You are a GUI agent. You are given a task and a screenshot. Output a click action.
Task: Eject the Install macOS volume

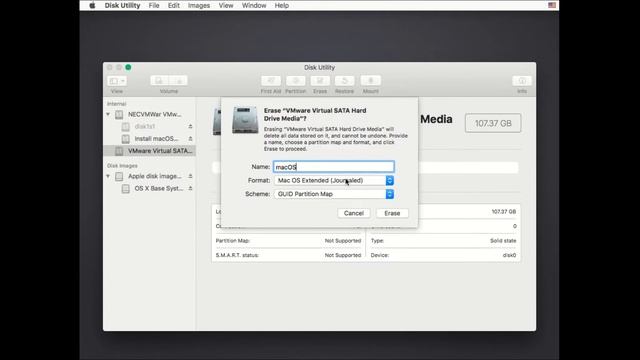[x=190, y=139]
